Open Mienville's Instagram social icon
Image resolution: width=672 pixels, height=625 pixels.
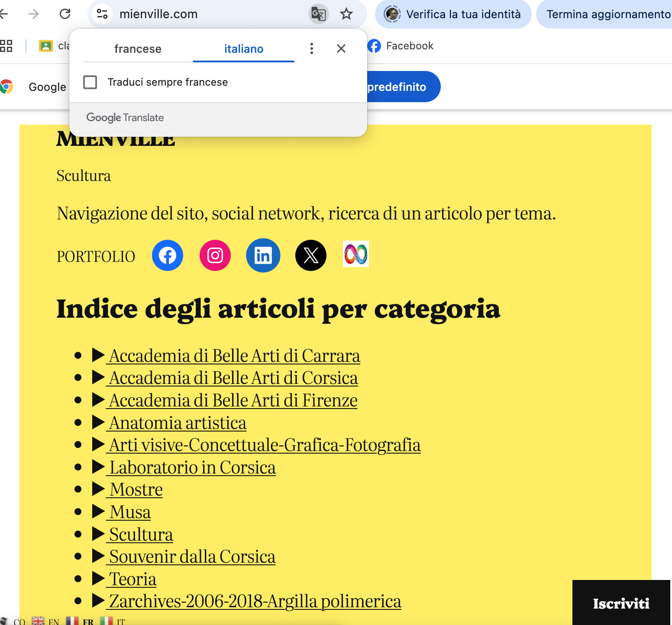tap(215, 255)
